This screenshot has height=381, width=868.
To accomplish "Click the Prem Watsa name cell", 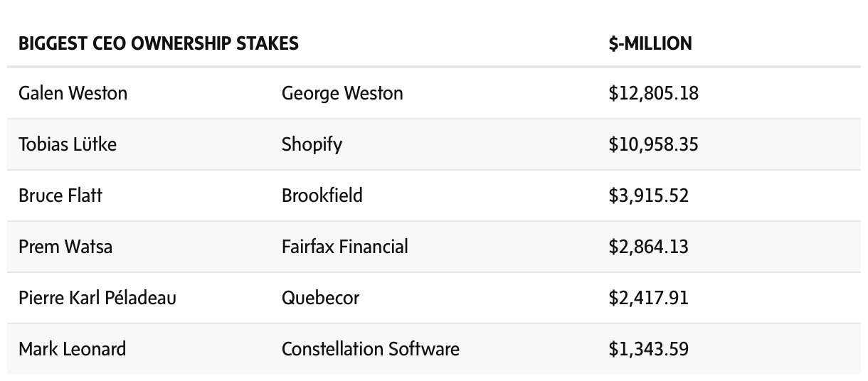I will point(65,247).
